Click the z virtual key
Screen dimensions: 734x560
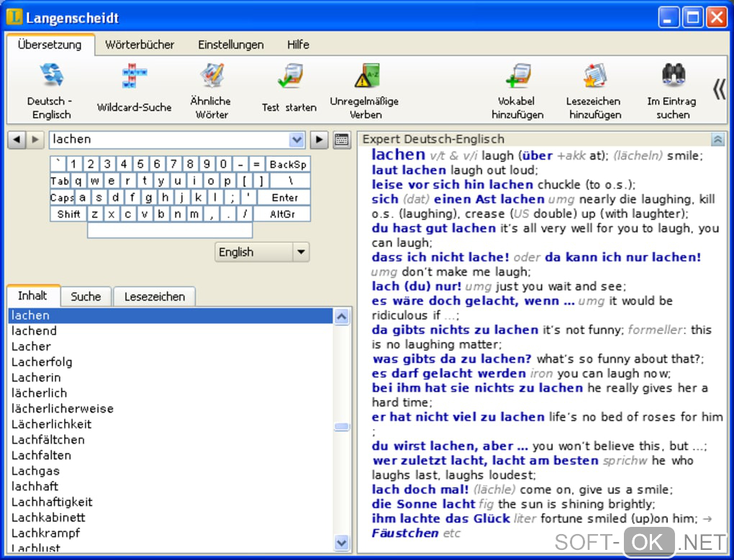tap(95, 214)
